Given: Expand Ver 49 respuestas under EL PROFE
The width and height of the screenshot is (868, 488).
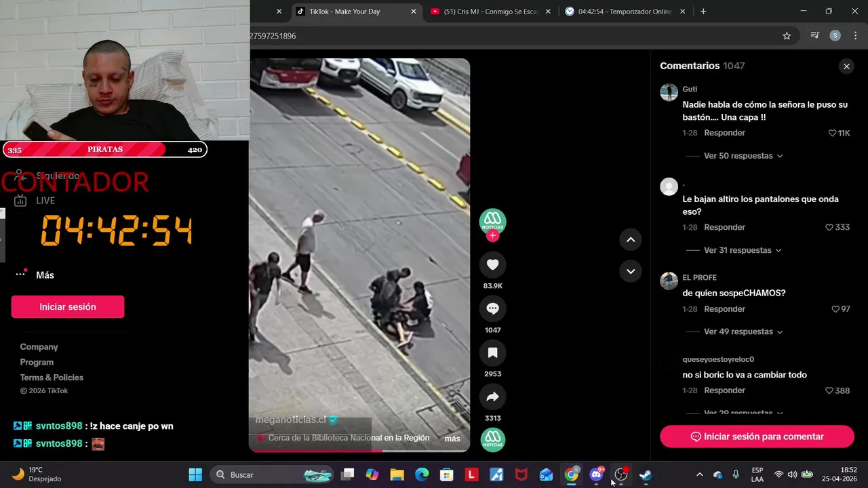Looking at the screenshot, I should pos(743,331).
